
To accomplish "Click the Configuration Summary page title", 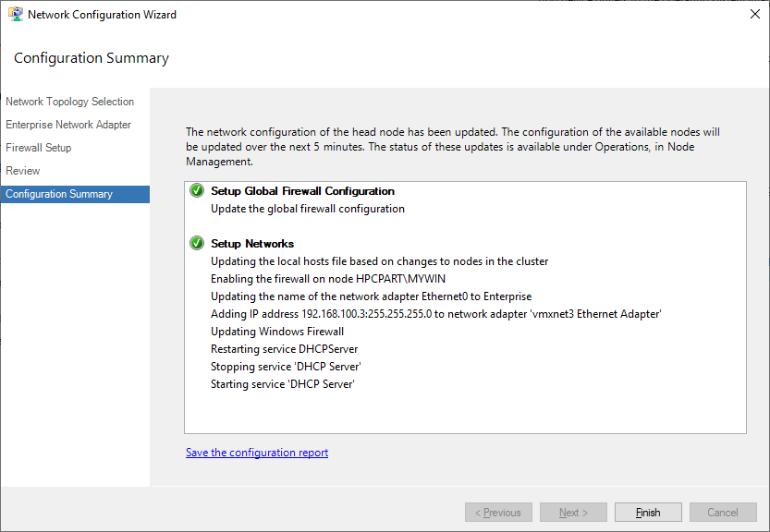I will tap(91, 57).
